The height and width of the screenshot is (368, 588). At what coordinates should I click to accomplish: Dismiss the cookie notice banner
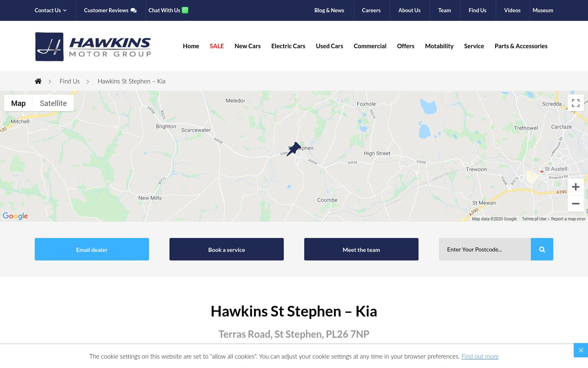[x=581, y=350]
